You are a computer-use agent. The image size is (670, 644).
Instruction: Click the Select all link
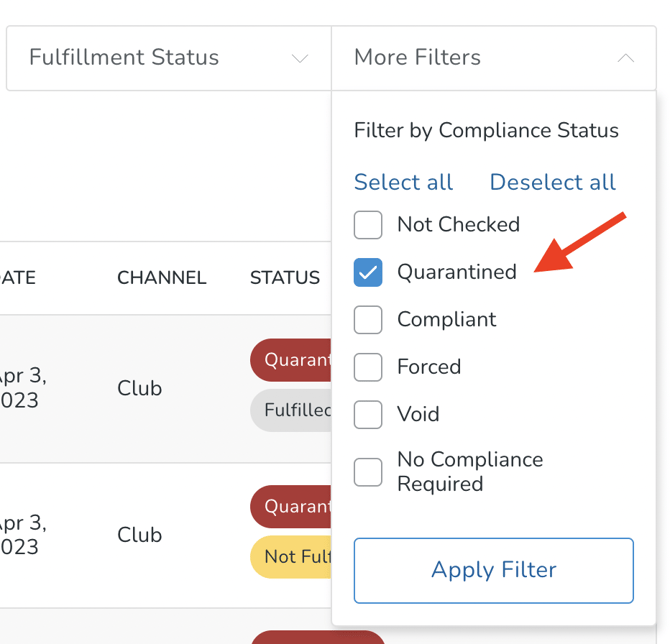pyautogui.click(x=403, y=182)
